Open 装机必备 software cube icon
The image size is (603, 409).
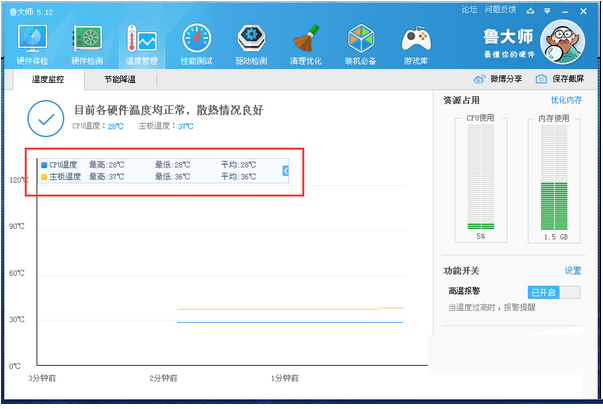click(x=360, y=45)
